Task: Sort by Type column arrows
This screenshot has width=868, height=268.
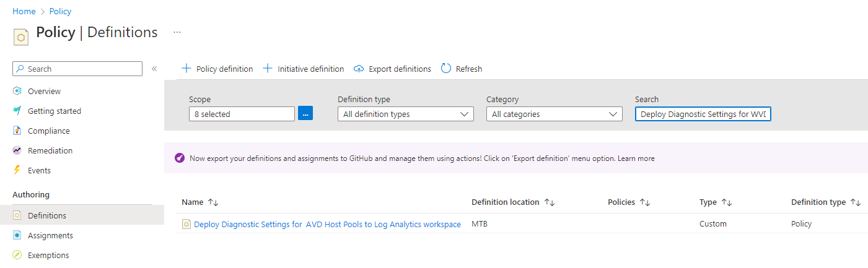Action: point(727,202)
